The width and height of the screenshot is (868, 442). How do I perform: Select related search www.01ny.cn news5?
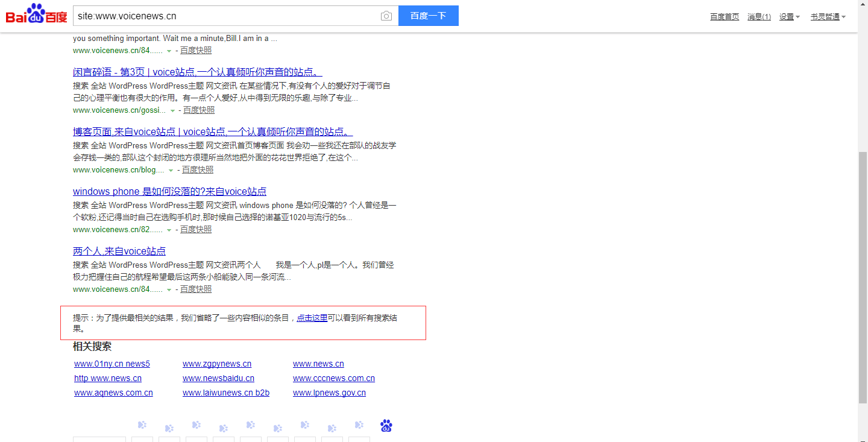(x=112, y=364)
